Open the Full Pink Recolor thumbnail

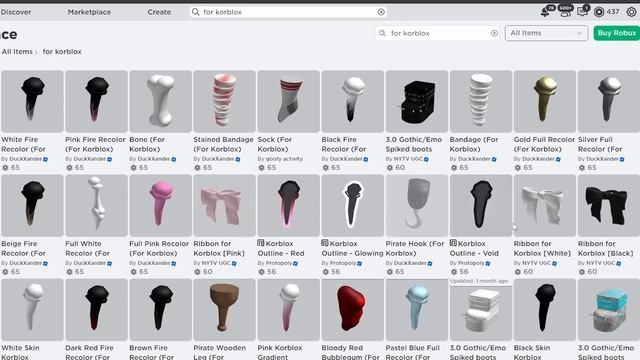coord(160,206)
